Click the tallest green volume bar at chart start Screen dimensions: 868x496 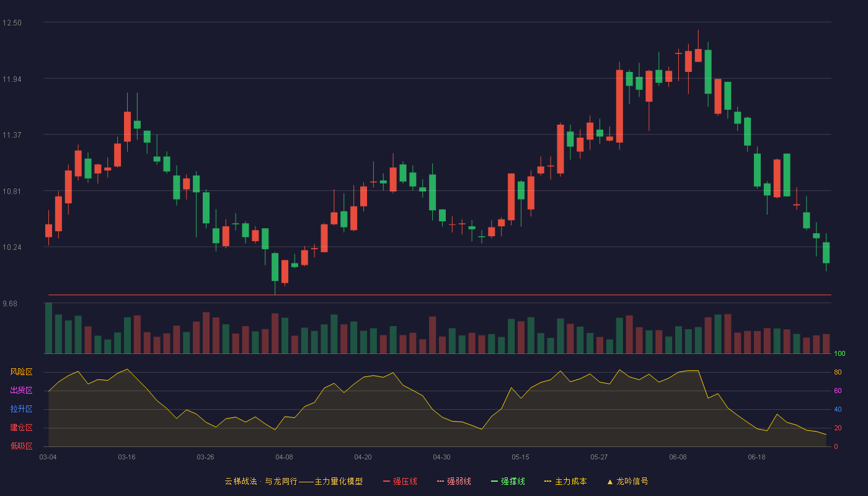[x=48, y=328]
